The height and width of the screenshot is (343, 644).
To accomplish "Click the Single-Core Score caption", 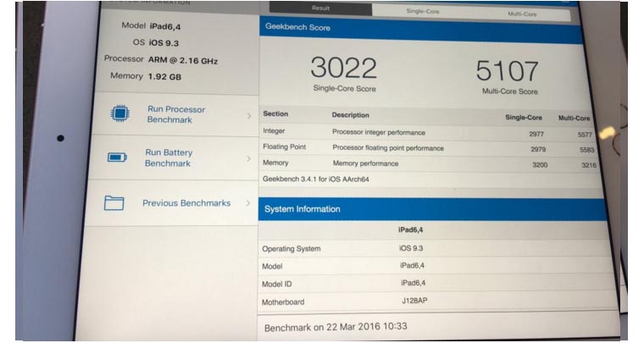I will tap(344, 89).
